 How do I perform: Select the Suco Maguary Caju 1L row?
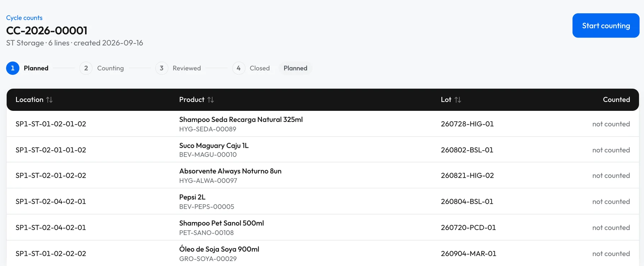tap(323, 150)
